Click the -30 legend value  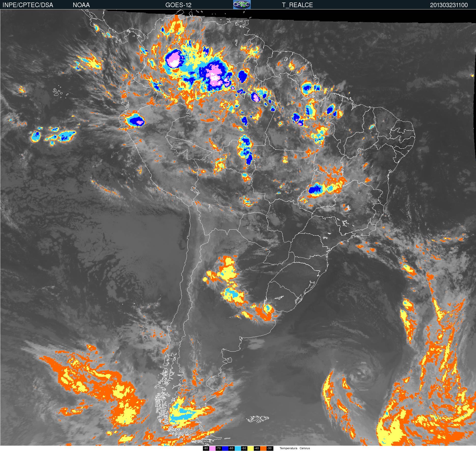(269, 448)
